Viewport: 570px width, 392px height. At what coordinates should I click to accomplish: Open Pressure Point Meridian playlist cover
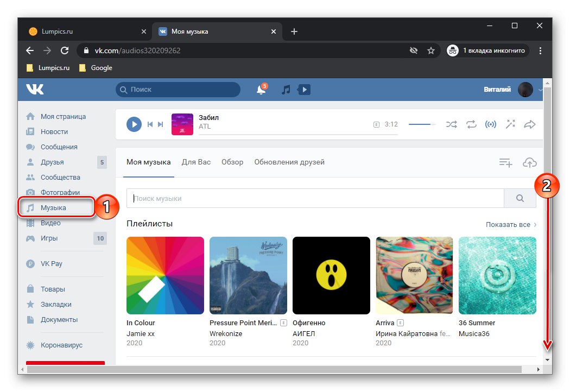(248, 275)
